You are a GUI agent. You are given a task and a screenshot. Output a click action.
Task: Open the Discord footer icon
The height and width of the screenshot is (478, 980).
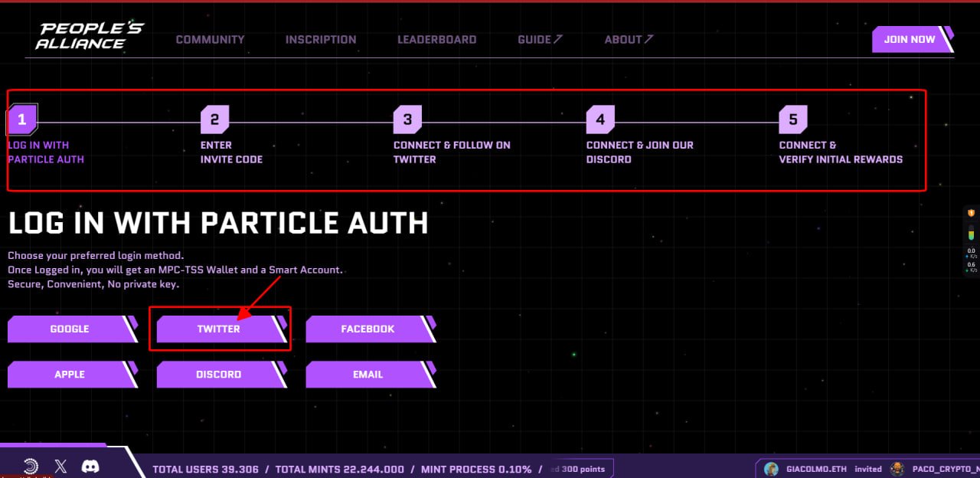[x=90, y=466]
